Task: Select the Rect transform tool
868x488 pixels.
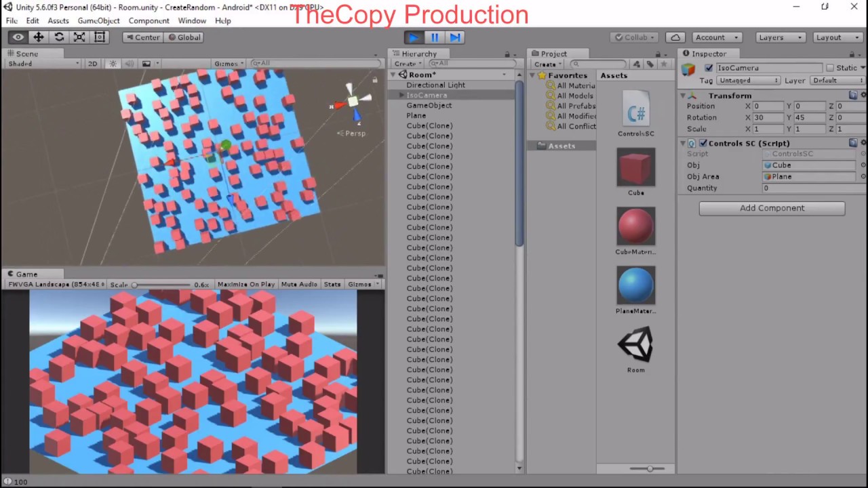Action: [x=100, y=37]
